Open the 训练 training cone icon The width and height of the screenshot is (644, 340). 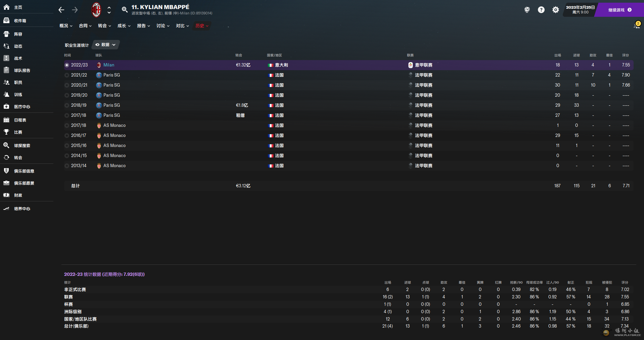click(x=6, y=94)
